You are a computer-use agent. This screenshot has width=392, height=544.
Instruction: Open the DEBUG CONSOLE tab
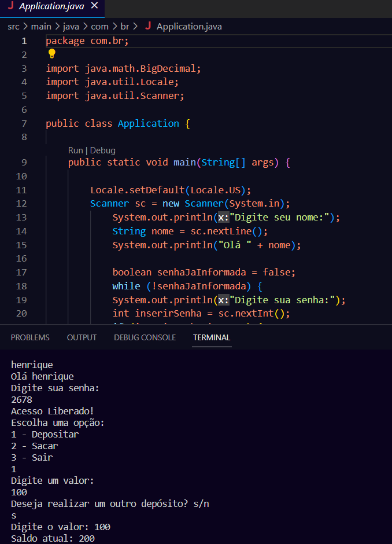coord(145,337)
